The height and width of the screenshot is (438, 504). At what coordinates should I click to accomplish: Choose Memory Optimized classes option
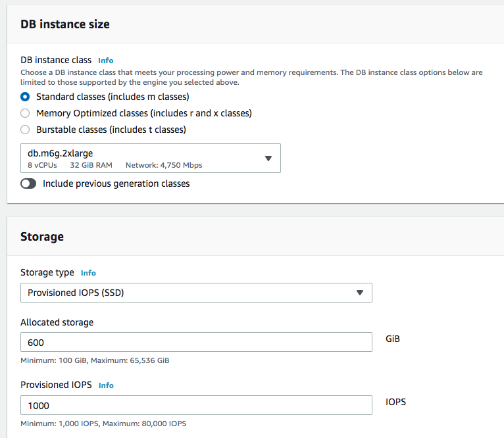click(x=25, y=113)
